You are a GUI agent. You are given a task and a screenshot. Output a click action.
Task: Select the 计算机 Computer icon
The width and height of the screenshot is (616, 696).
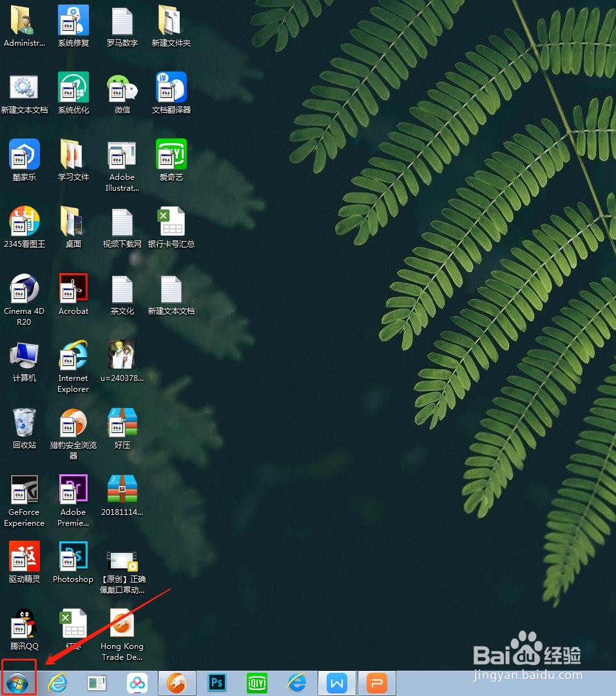pyautogui.click(x=24, y=362)
